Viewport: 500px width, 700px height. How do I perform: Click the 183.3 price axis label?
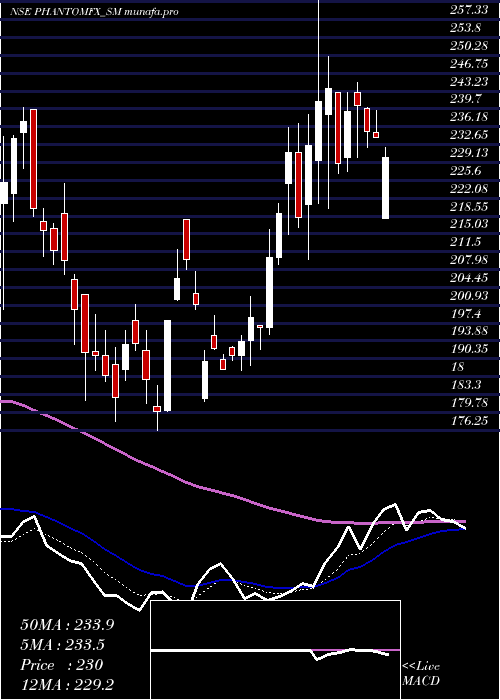point(466,385)
